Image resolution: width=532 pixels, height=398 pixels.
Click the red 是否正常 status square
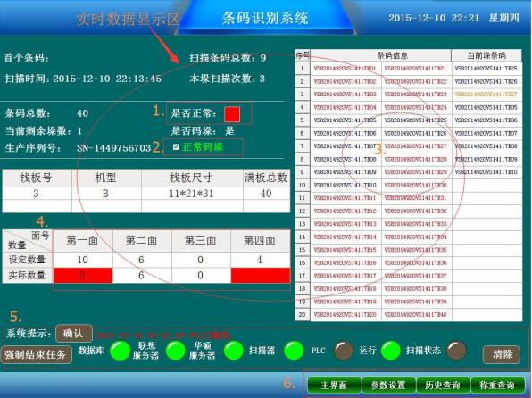232,114
